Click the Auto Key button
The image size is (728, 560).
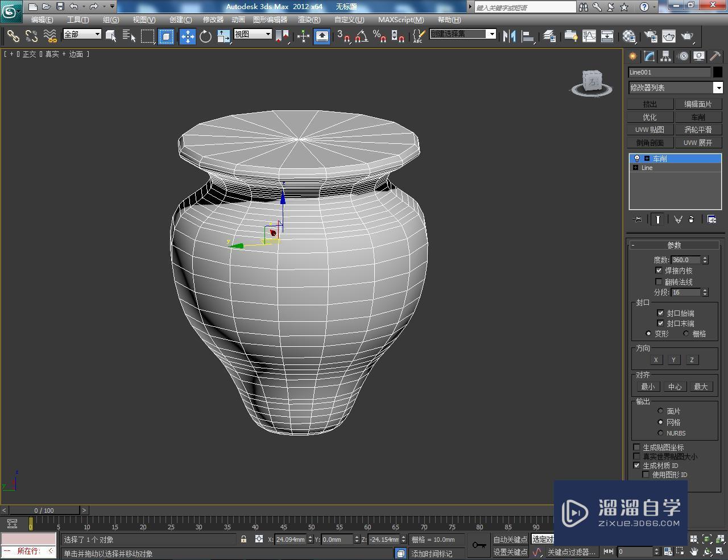click(510, 540)
